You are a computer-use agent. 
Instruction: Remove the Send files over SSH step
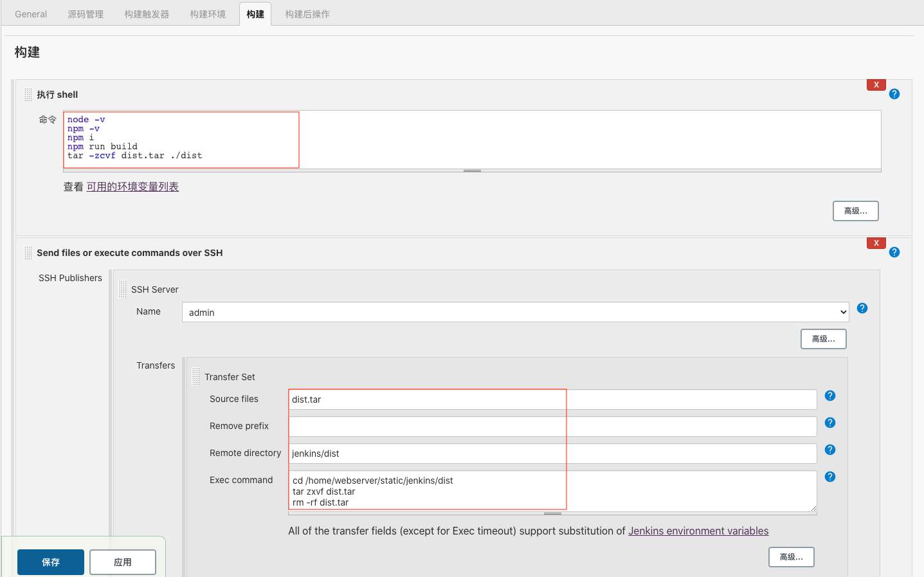coord(876,243)
